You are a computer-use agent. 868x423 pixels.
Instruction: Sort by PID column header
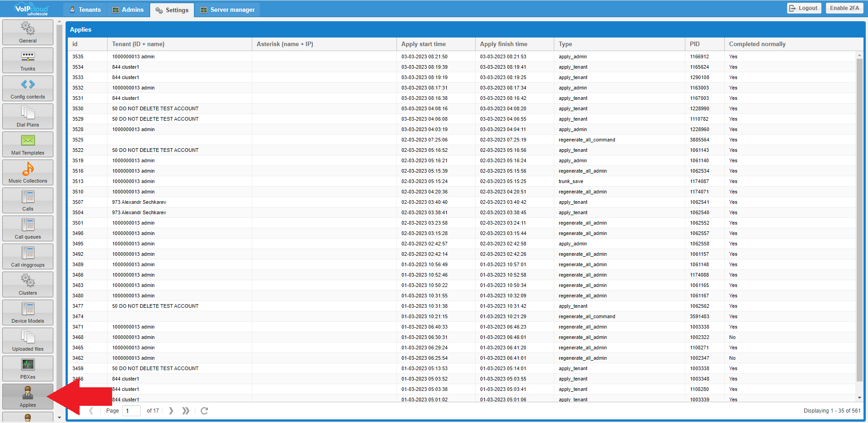(x=705, y=44)
